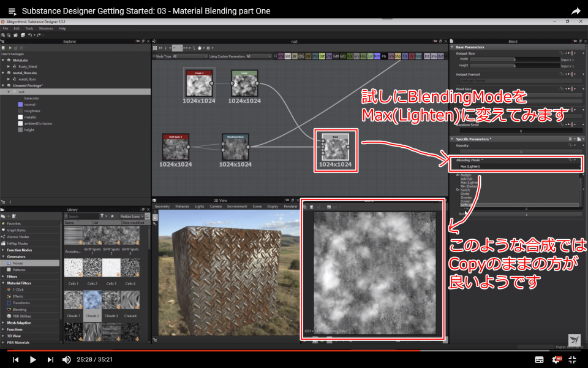Expand the Function Nodes library category
This screenshot has width=588, height=368.
[x=3, y=250]
